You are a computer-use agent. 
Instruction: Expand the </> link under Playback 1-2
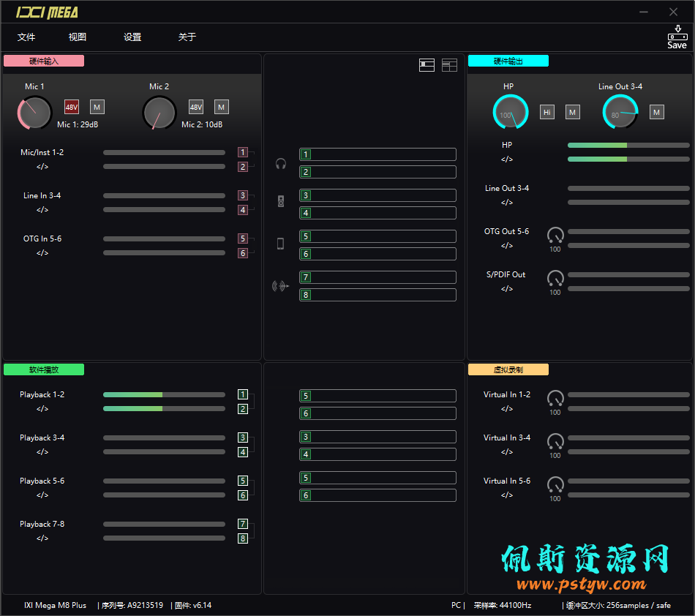tap(42, 409)
